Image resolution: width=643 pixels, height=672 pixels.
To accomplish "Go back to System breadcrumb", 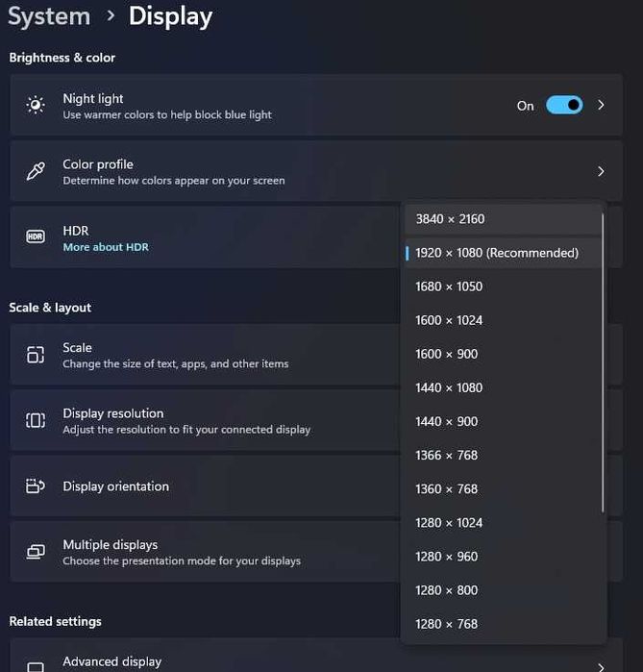I will point(49,16).
